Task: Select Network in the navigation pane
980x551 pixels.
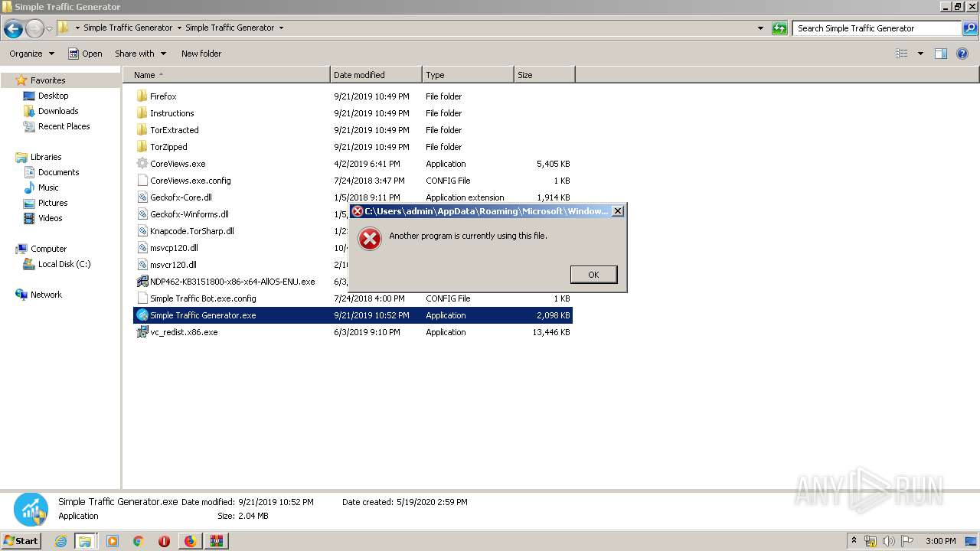Action: 46,295
